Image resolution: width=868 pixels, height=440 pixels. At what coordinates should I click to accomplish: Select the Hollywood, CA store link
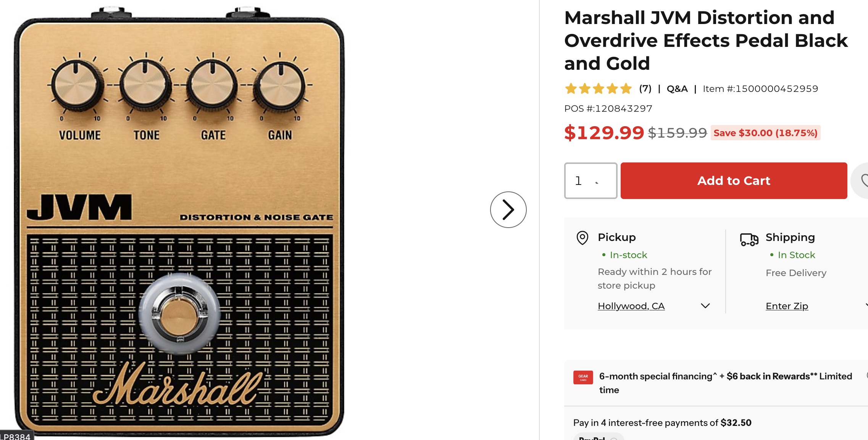[631, 306]
